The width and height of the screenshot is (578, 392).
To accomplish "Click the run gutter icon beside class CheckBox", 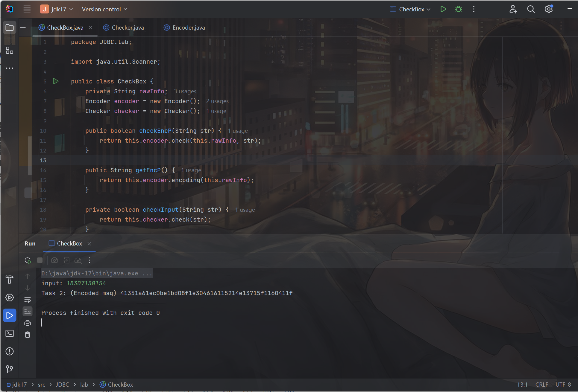I will point(56,81).
